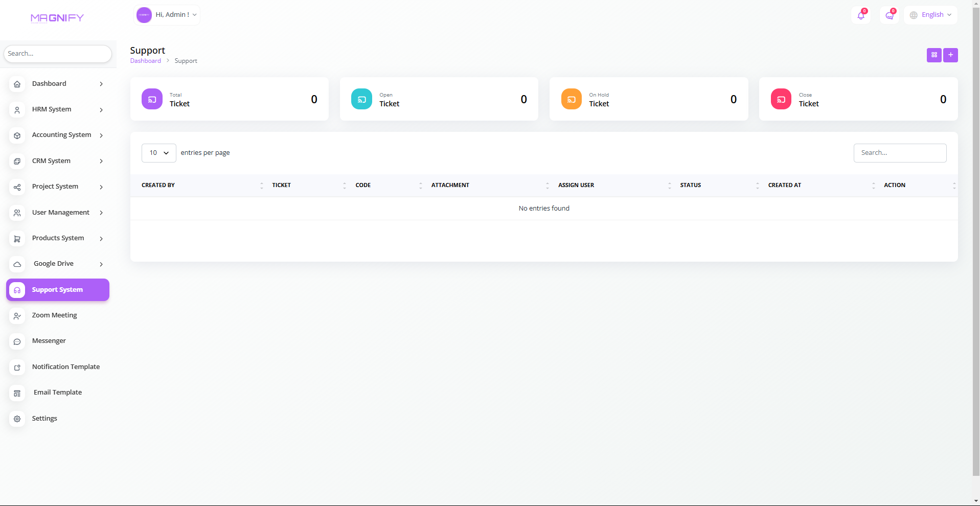Expand the Products System chevron
The width and height of the screenshot is (980, 506).
[101, 239]
